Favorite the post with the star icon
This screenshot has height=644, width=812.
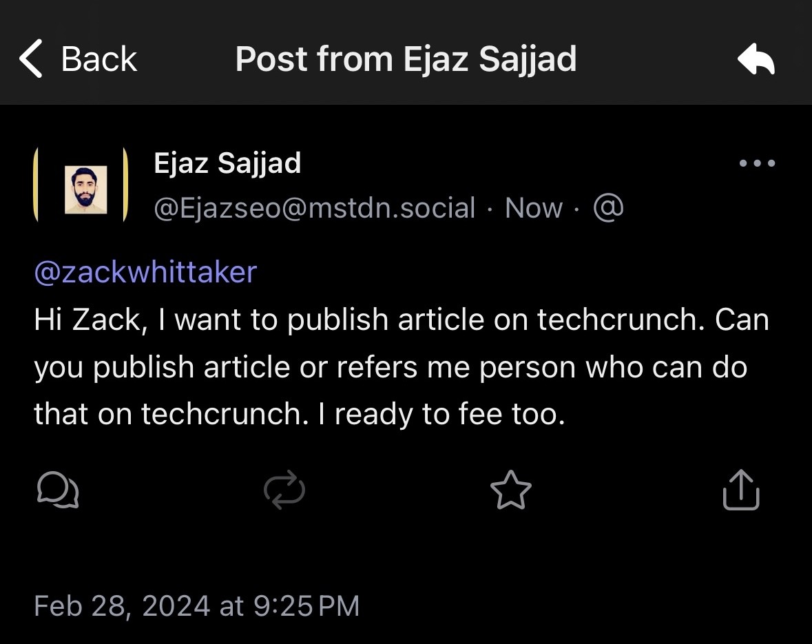[x=510, y=490]
